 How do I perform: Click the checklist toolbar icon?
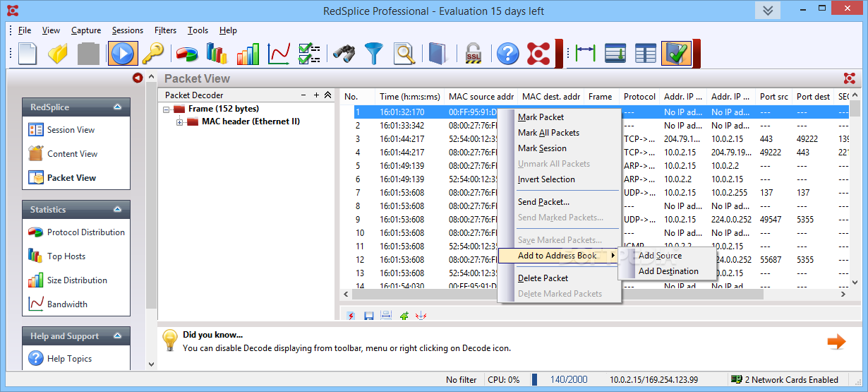click(x=309, y=54)
